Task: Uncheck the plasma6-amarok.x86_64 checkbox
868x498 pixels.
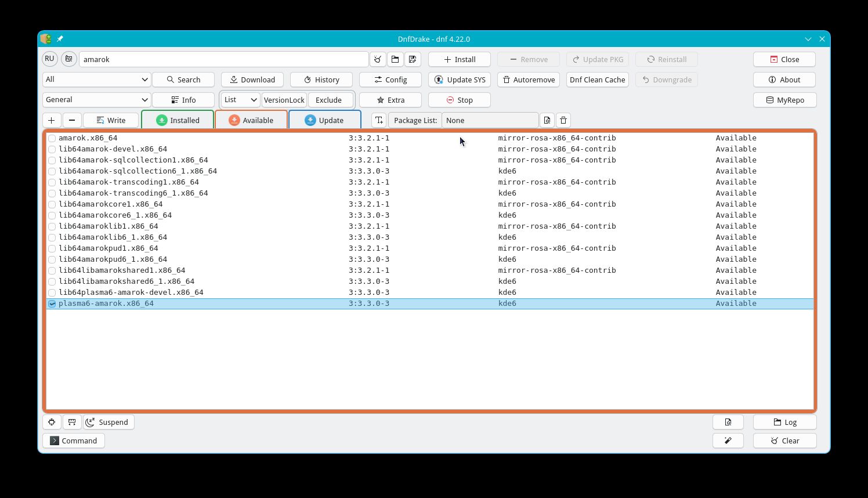Action: point(52,304)
